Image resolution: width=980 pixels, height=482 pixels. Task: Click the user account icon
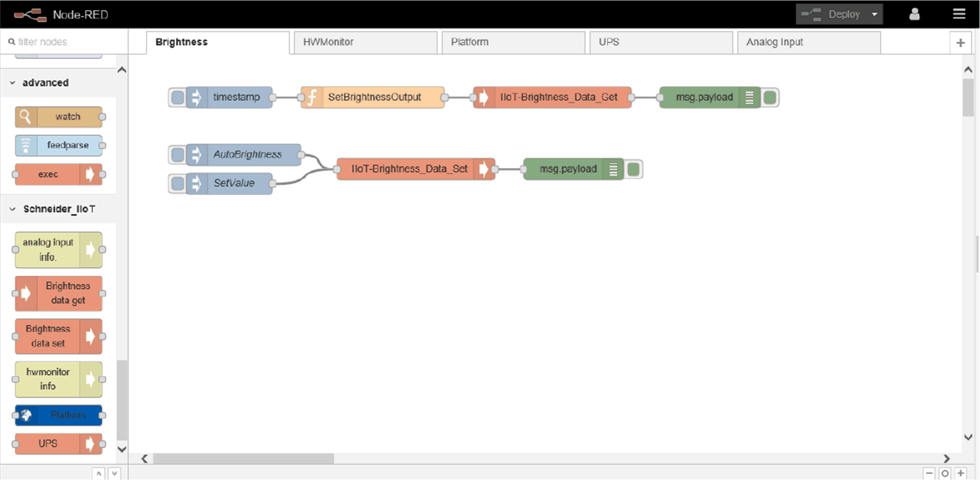914,15
